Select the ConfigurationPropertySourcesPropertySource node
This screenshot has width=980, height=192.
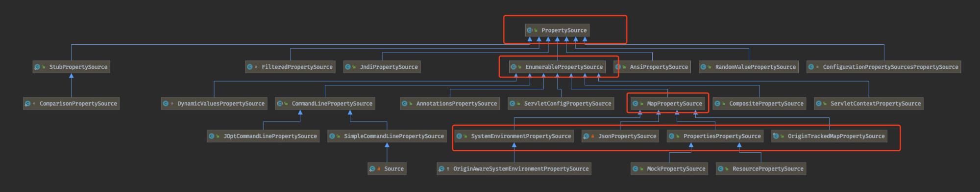[884, 67]
